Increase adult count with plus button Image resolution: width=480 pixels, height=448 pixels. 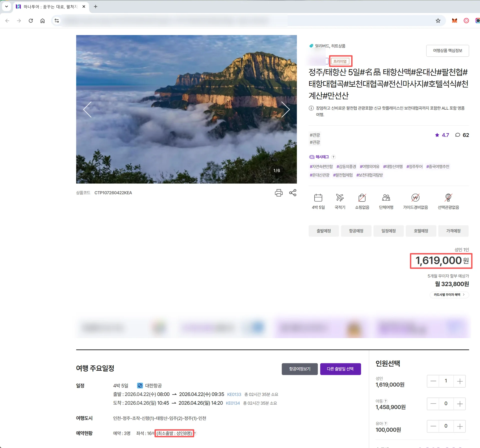[x=459, y=381]
